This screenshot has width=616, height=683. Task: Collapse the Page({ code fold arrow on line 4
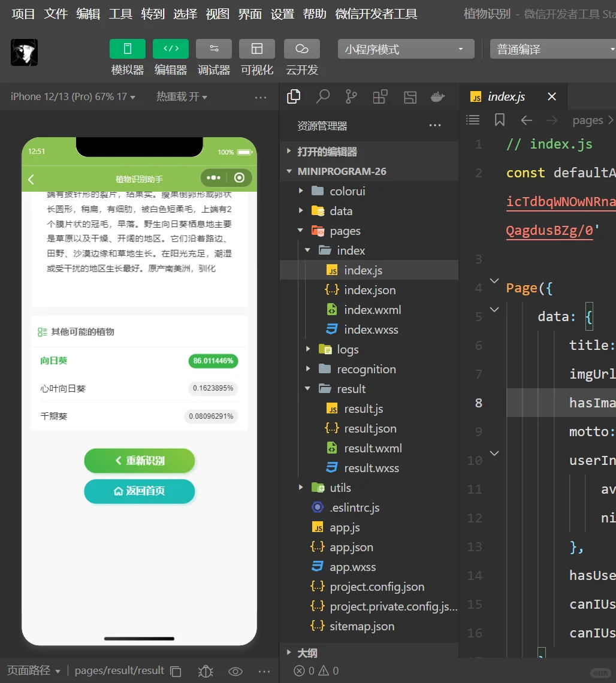pyautogui.click(x=494, y=281)
